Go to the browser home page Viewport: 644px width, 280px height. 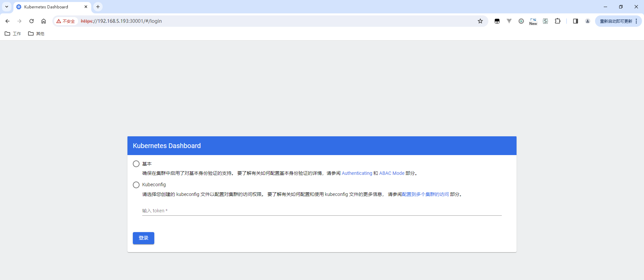pyautogui.click(x=44, y=21)
